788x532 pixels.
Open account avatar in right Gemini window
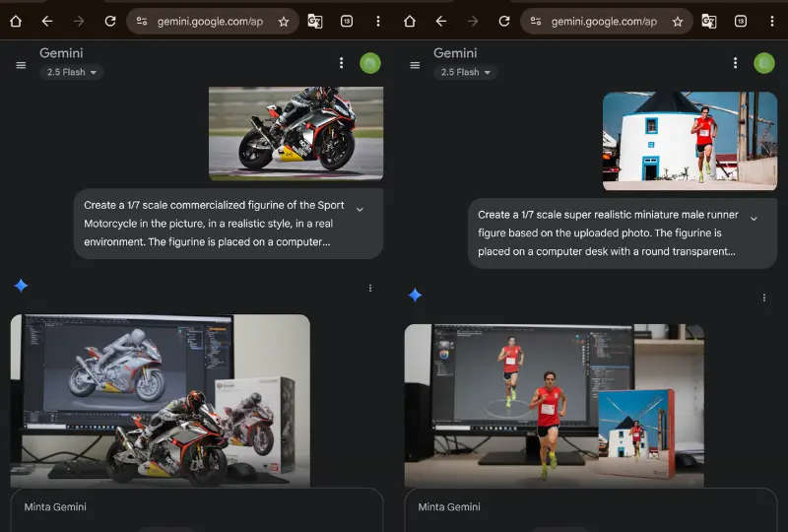tap(764, 63)
